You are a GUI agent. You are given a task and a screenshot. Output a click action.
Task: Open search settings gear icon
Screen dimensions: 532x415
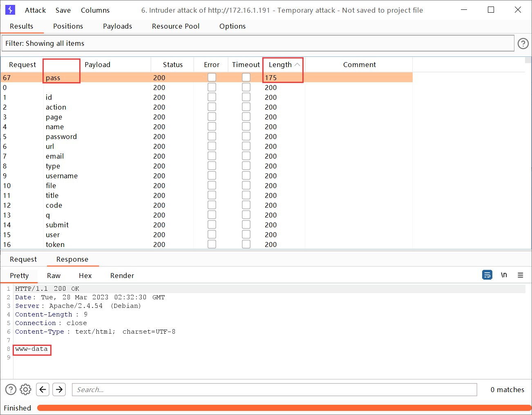tap(25, 389)
